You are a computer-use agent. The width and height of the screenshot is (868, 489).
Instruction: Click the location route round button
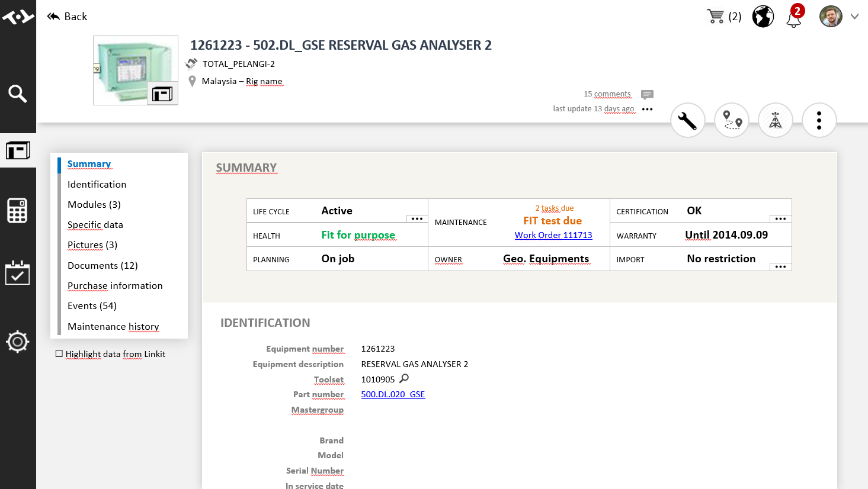[732, 120]
